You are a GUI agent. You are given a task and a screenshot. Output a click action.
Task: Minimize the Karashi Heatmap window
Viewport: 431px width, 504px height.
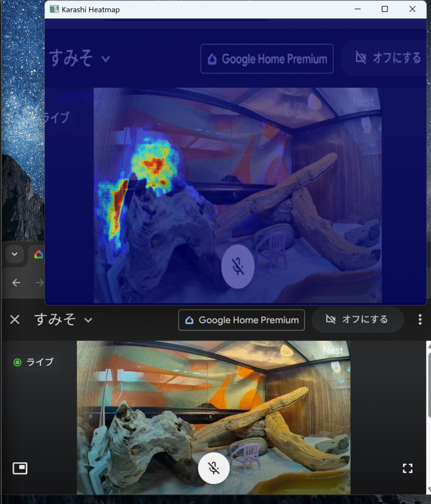pyautogui.click(x=357, y=9)
